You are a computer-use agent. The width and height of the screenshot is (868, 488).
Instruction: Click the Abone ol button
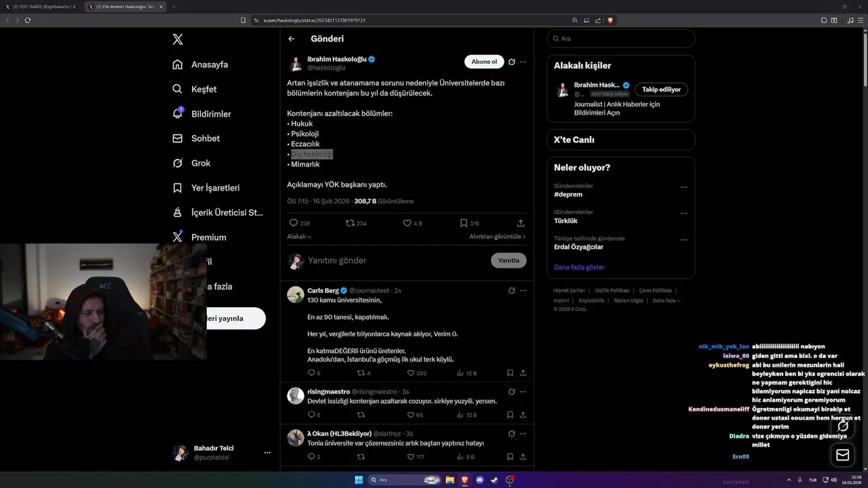(484, 62)
